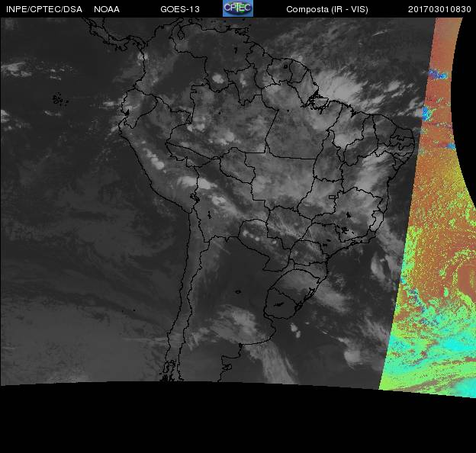Click the NOAA label in header
476x453 pixels.
pos(107,9)
